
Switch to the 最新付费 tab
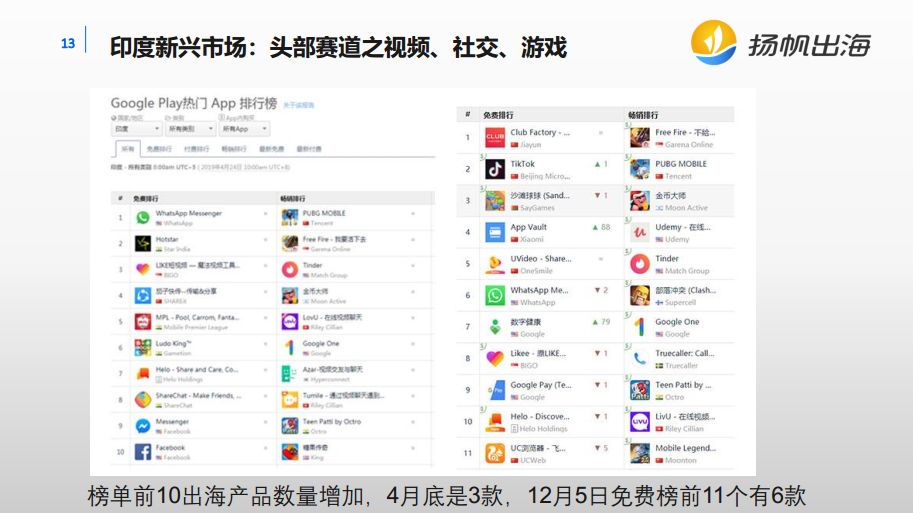[309, 149]
